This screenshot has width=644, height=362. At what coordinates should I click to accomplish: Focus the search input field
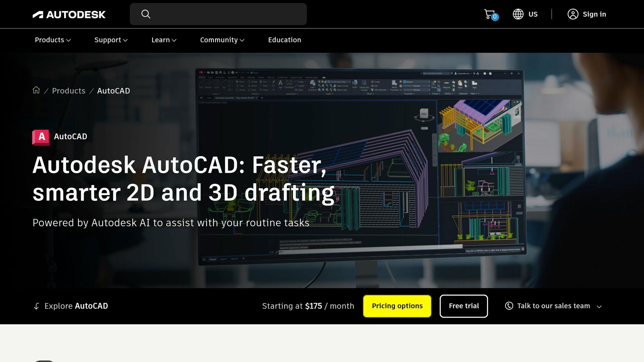pos(218,14)
